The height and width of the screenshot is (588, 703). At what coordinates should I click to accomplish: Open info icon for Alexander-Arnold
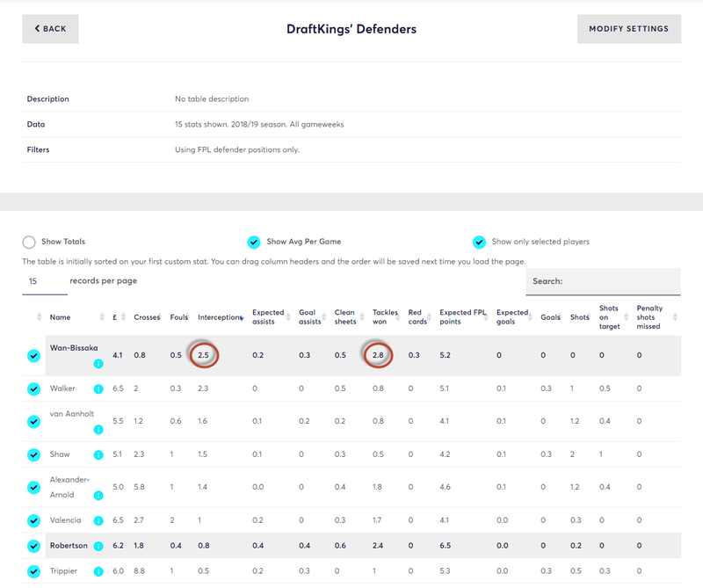pos(98,496)
